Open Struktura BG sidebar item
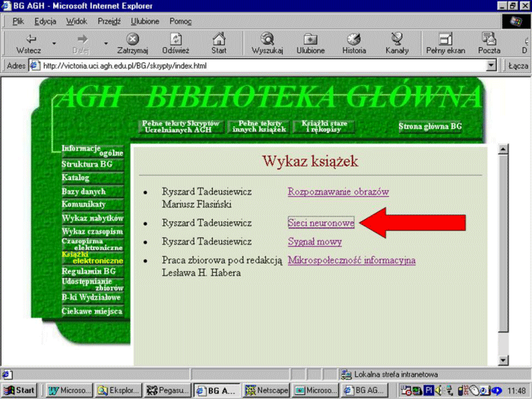This screenshot has width=532, height=399. pos(92,165)
